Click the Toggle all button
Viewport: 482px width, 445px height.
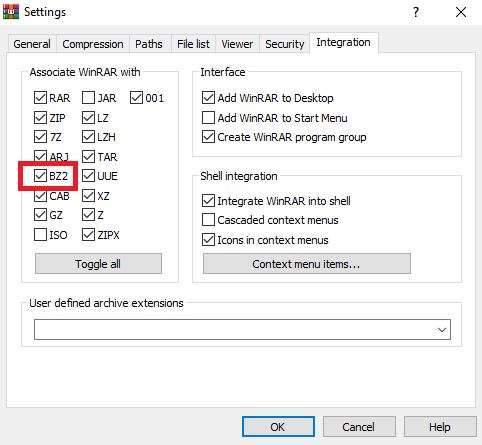click(x=98, y=264)
